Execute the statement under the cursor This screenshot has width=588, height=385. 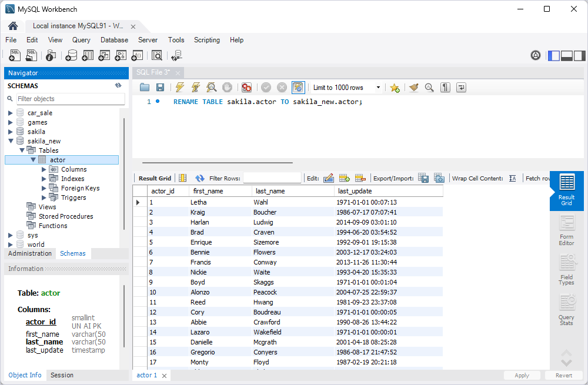[x=196, y=88]
